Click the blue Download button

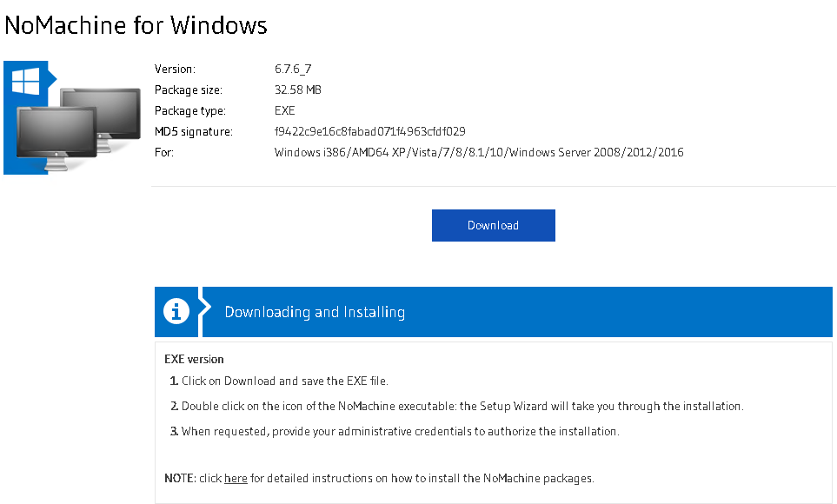[493, 225]
